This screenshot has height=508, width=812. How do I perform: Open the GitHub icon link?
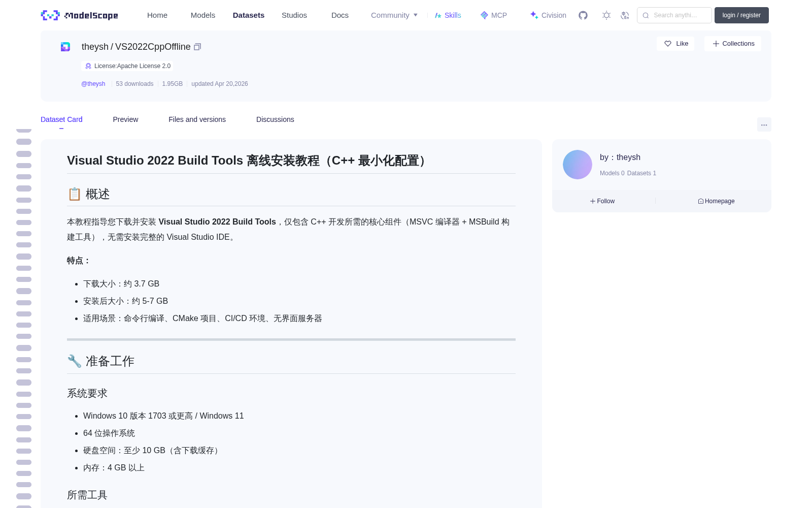583,15
